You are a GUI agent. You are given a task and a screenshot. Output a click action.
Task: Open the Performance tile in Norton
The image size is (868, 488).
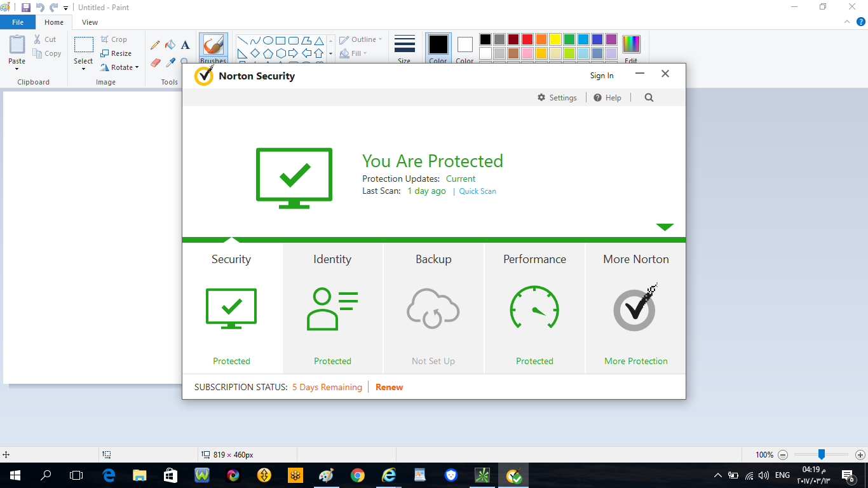(534, 308)
